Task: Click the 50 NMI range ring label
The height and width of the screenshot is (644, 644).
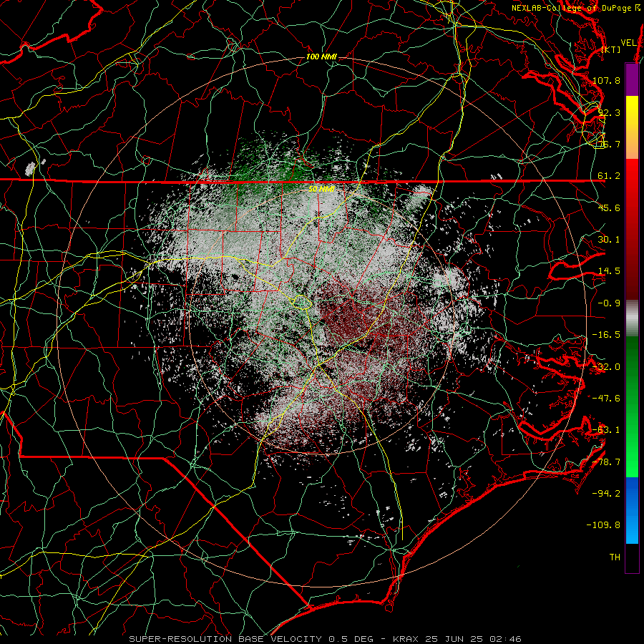Action: (321, 189)
